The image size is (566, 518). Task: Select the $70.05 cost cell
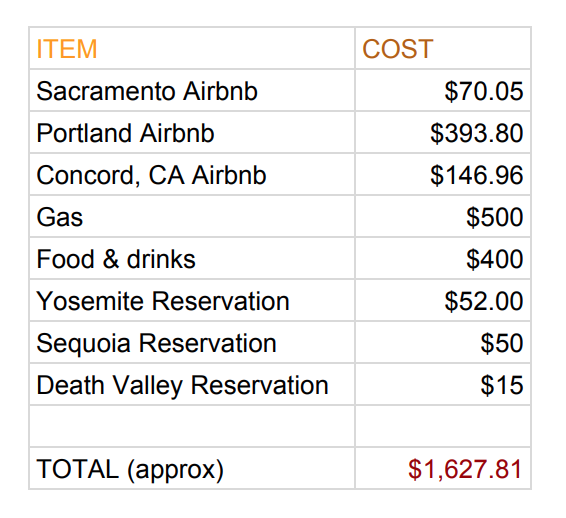click(443, 90)
